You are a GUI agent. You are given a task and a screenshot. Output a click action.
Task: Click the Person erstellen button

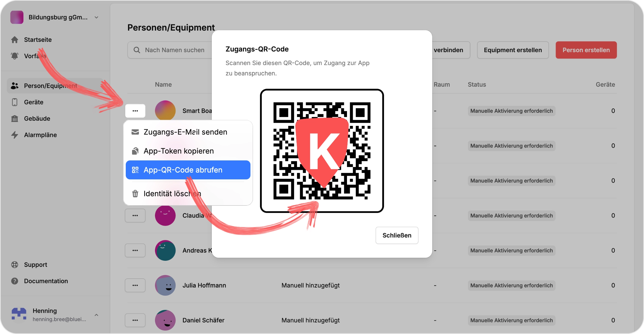tap(586, 50)
